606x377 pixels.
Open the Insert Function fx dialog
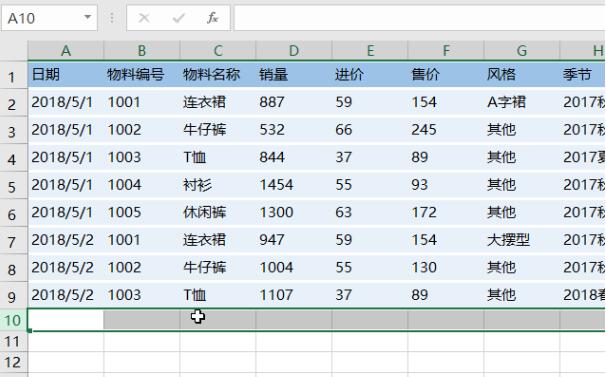(212, 18)
